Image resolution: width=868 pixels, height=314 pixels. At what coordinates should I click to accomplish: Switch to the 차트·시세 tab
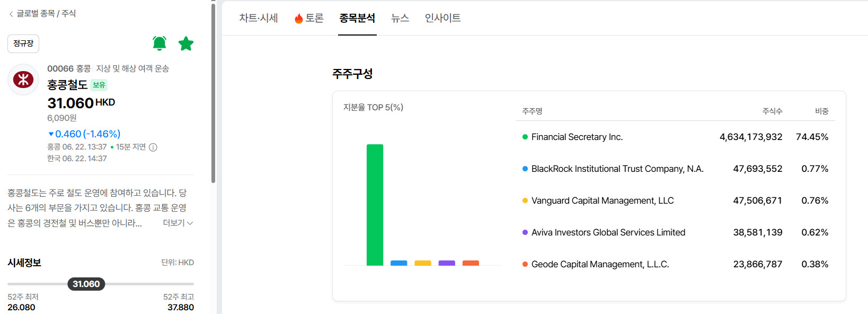click(x=259, y=18)
